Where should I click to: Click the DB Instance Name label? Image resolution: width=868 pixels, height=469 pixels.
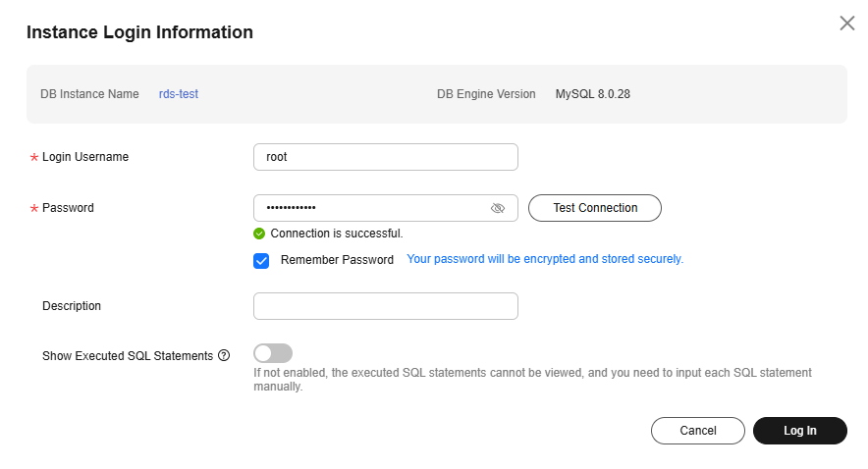pos(89,94)
